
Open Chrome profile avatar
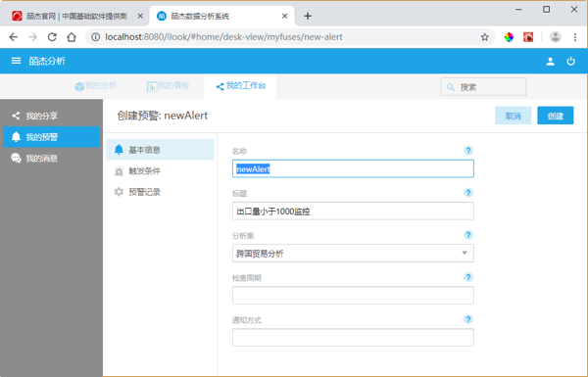coord(556,37)
